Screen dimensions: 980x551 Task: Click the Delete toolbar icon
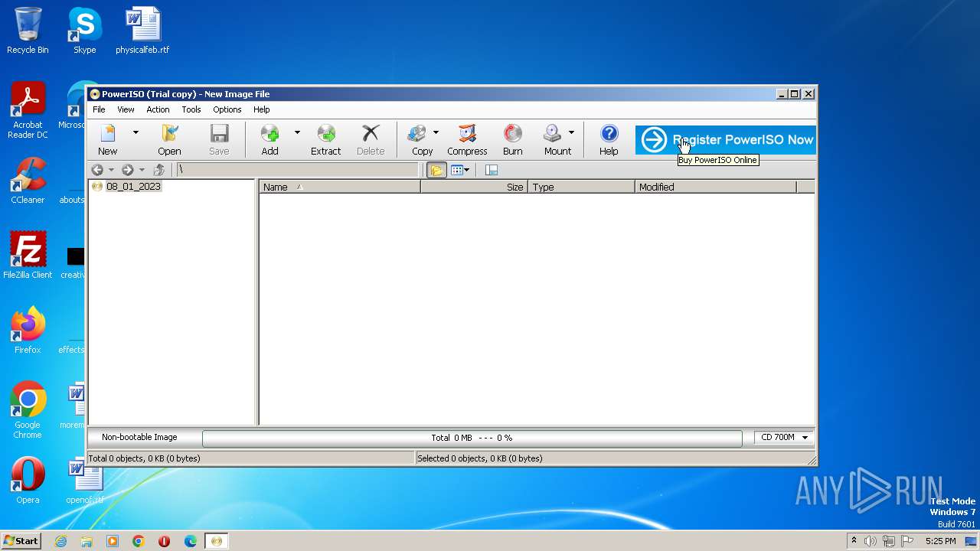point(371,140)
